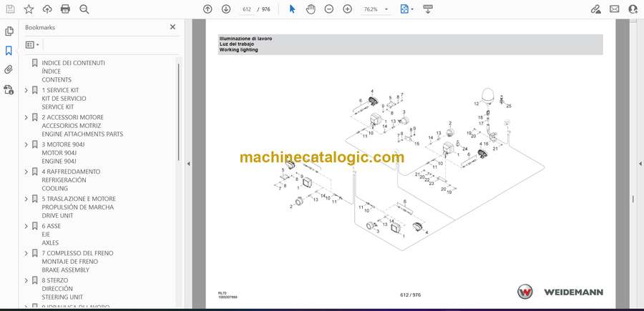
Task: Select the 1 SERVICE KIT bookmark
Action: (64, 99)
